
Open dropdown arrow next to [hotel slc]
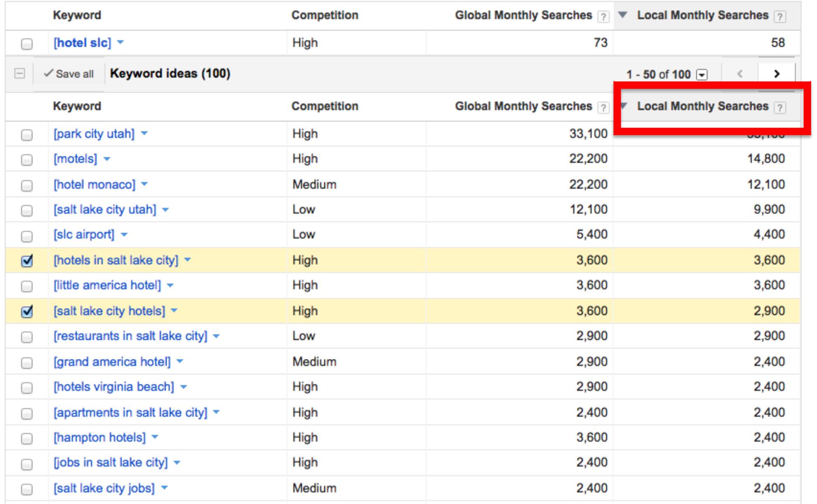click(121, 43)
